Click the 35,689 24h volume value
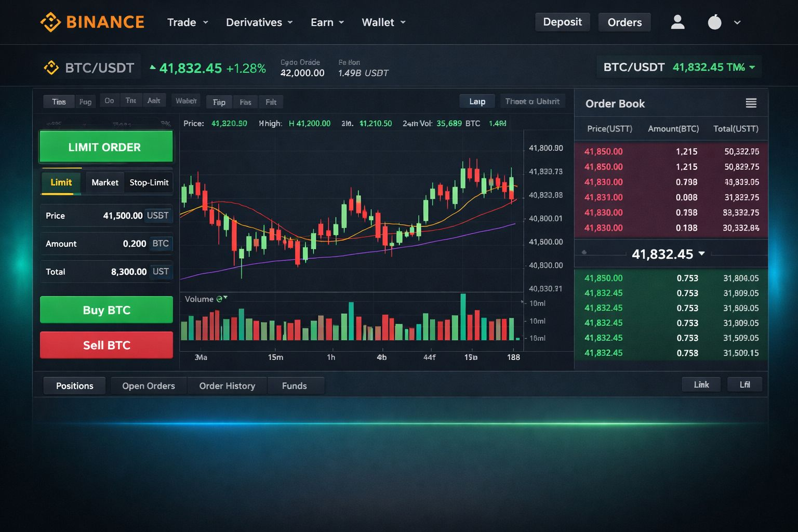This screenshot has height=532, width=798. [x=449, y=123]
